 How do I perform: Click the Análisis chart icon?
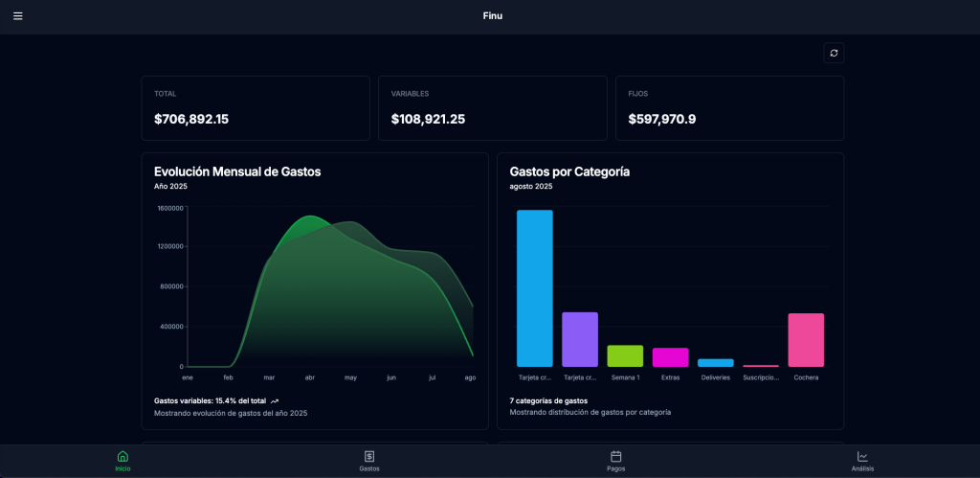point(862,456)
